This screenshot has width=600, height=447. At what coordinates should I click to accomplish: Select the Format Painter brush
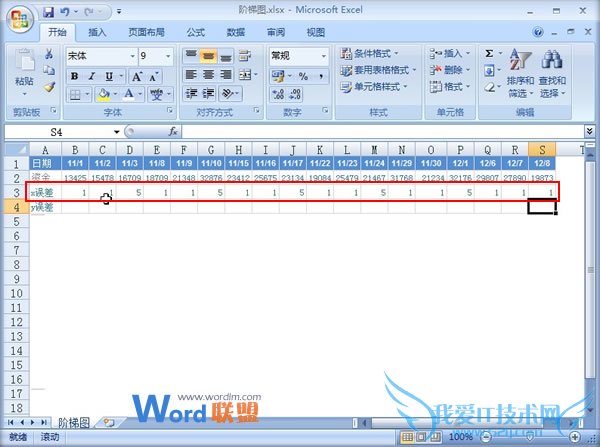pos(49,87)
